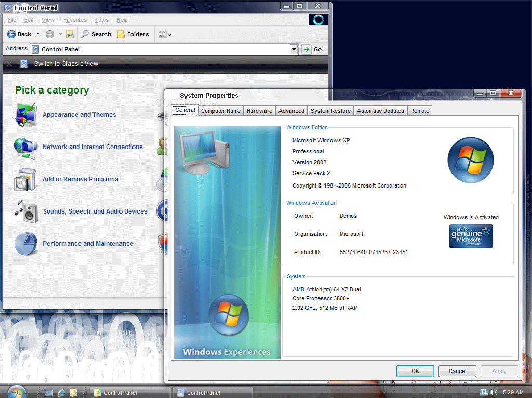Open the Tools menu
Viewport: 532px width, 398px height.
101,20
